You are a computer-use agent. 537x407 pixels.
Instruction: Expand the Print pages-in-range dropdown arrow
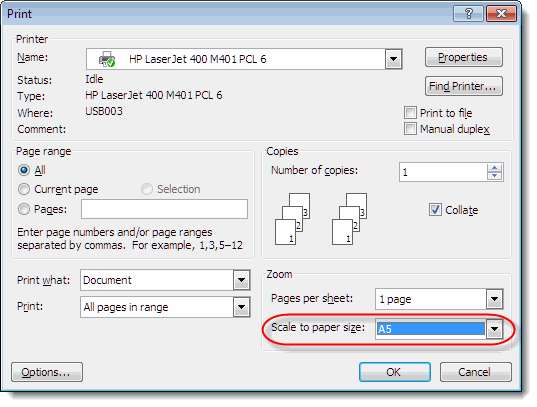coord(241,307)
